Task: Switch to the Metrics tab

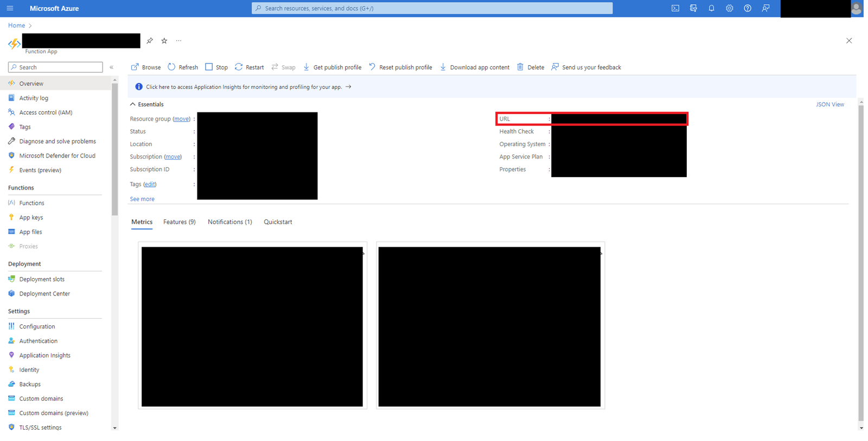Action: click(142, 222)
